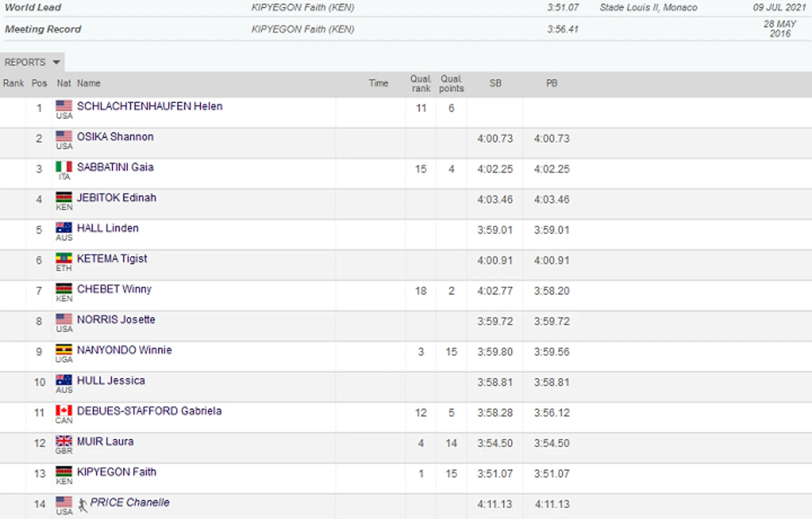Open athlete profile for KIPYEGON Faith in row 13
The image size is (812, 519).
(116, 472)
